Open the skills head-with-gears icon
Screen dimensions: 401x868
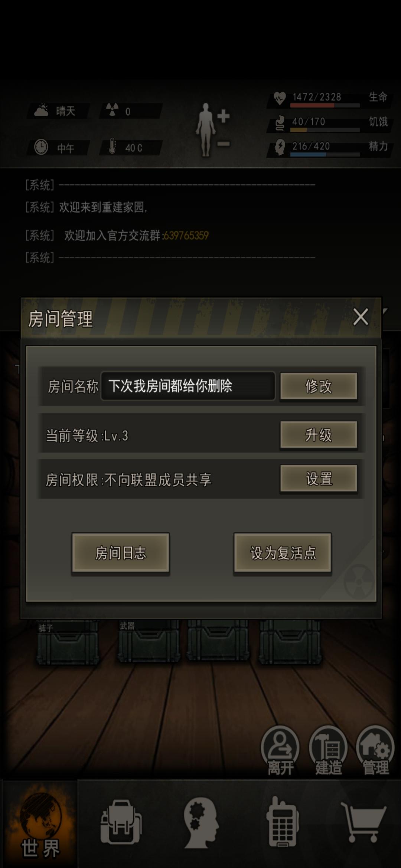pyautogui.click(x=201, y=822)
